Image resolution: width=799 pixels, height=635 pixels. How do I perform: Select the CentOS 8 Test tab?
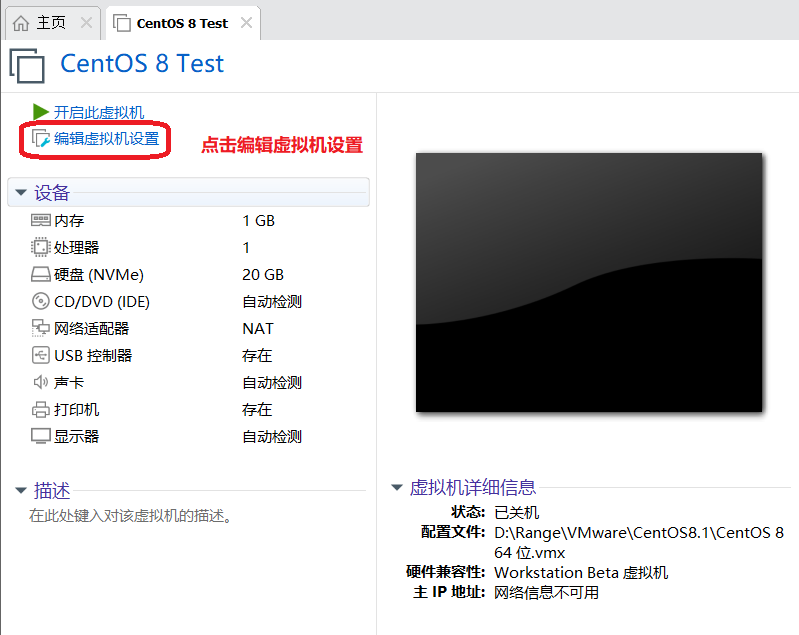coord(182,23)
